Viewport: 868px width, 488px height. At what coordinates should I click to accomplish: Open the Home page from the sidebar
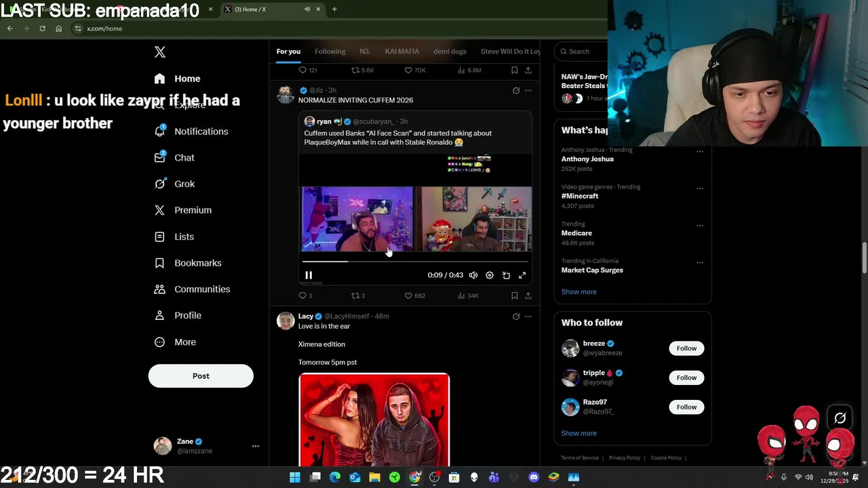click(x=177, y=79)
